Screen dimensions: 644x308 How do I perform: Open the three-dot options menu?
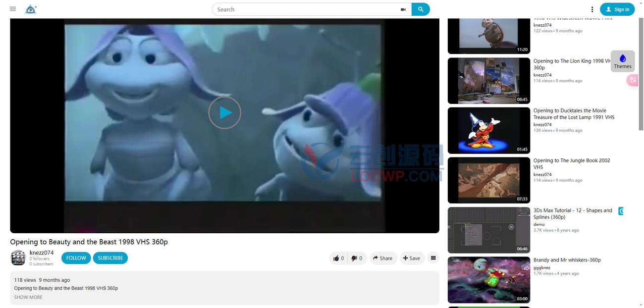point(592,9)
